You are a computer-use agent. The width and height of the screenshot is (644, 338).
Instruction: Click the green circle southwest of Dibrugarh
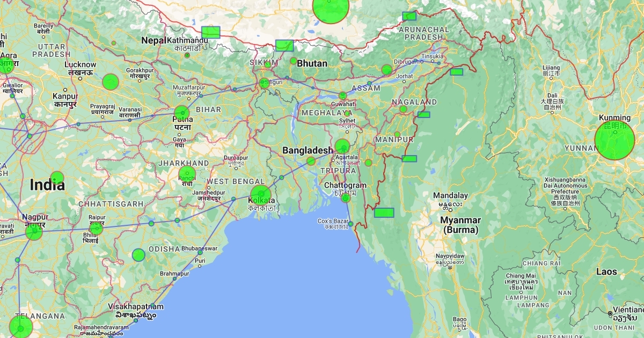pyautogui.click(x=387, y=70)
